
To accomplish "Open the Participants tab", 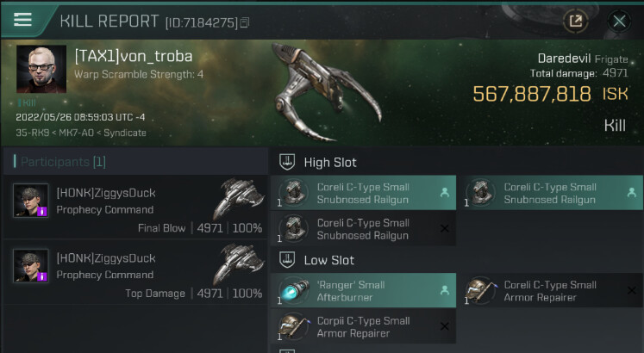I will point(60,162).
